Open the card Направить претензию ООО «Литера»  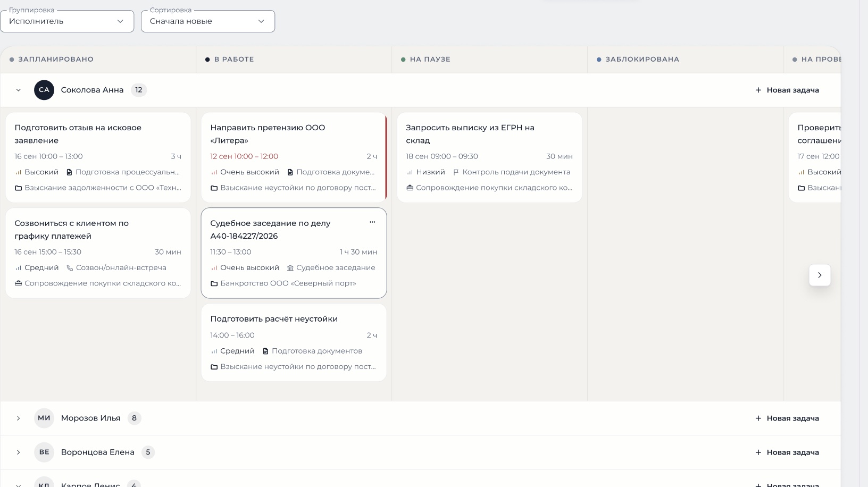coord(294,157)
